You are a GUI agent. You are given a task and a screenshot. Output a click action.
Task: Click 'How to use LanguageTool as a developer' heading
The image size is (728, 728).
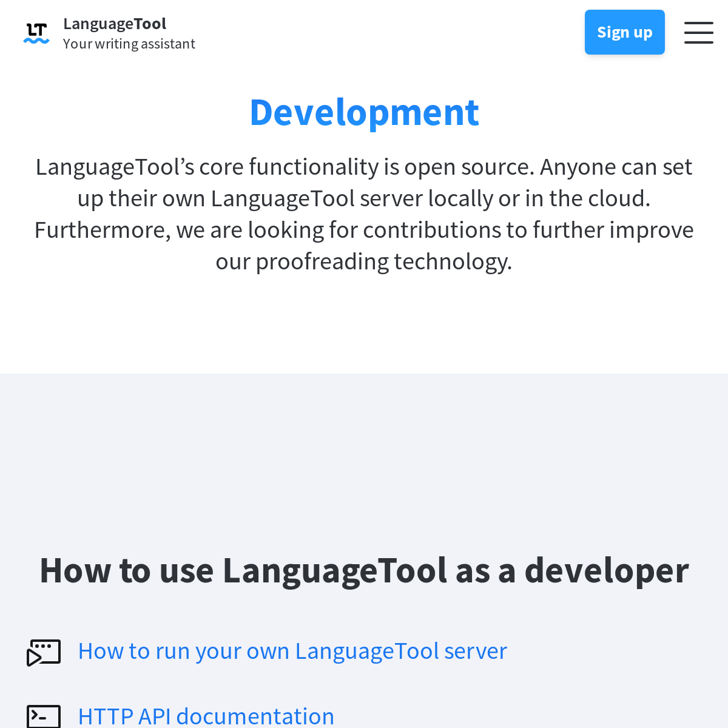pos(364,571)
